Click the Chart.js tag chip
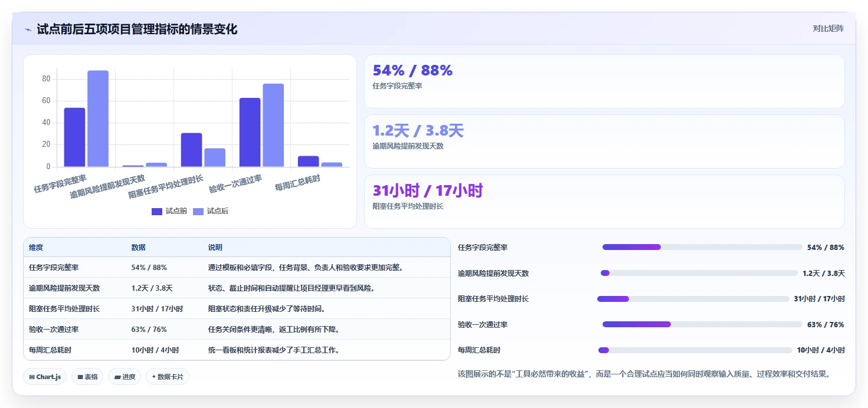Image resolution: width=868 pixels, height=408 pixels. click(45, 377)
